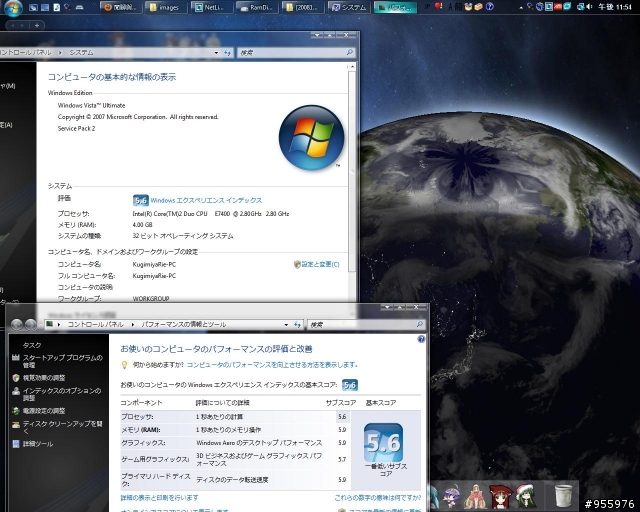Click システム breadcrumb in System window
640x512 pixels.
(x=81, y=52)
